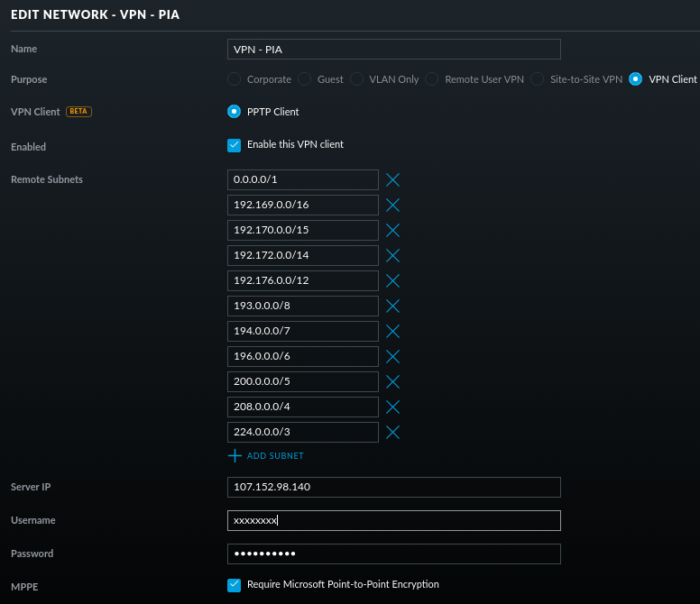700x604 pixels.
Task: Edit the 200.0.0.0/5 subnet field
Action: (303, 381)
